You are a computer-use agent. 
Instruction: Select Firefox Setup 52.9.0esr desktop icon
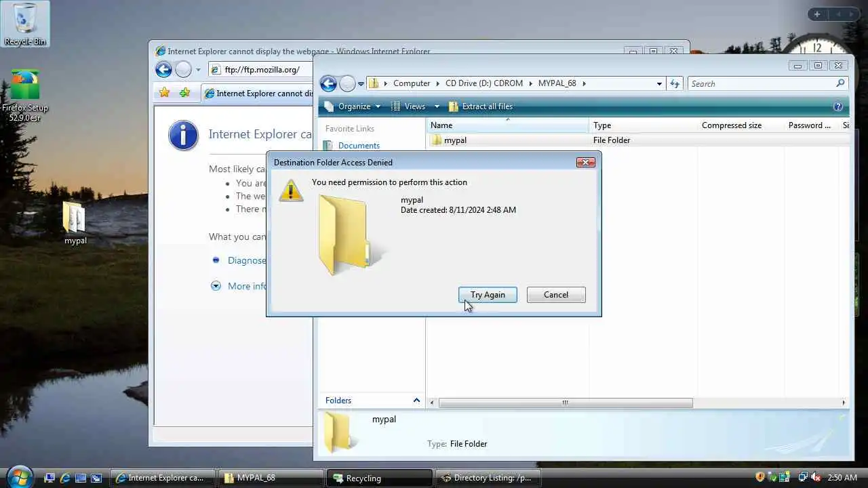tap(25, 96)
